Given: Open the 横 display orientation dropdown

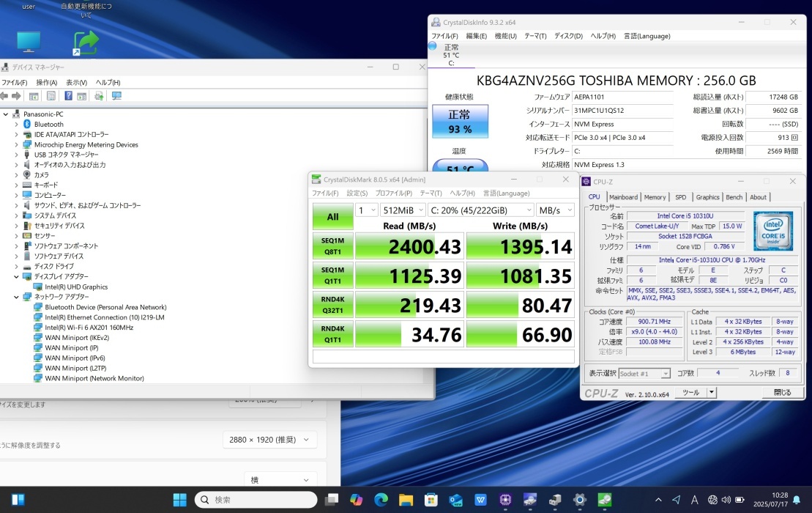Looking at the screenshot, I should tap(280, 480).
